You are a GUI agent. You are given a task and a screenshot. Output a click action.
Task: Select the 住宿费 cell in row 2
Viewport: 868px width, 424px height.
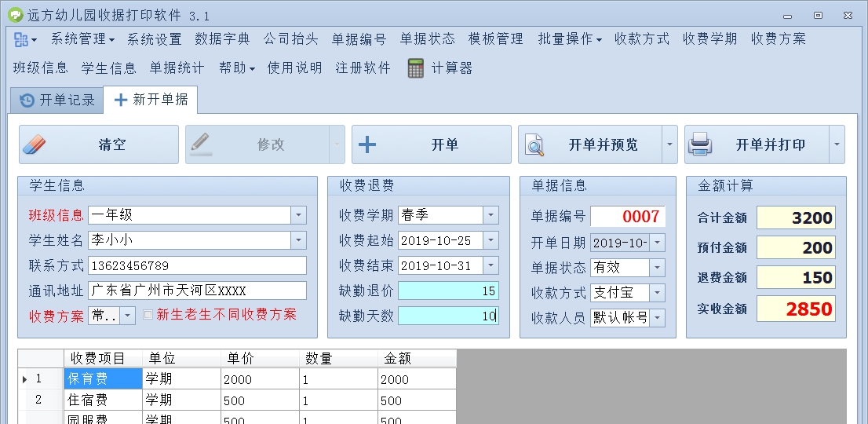[103, 400]
